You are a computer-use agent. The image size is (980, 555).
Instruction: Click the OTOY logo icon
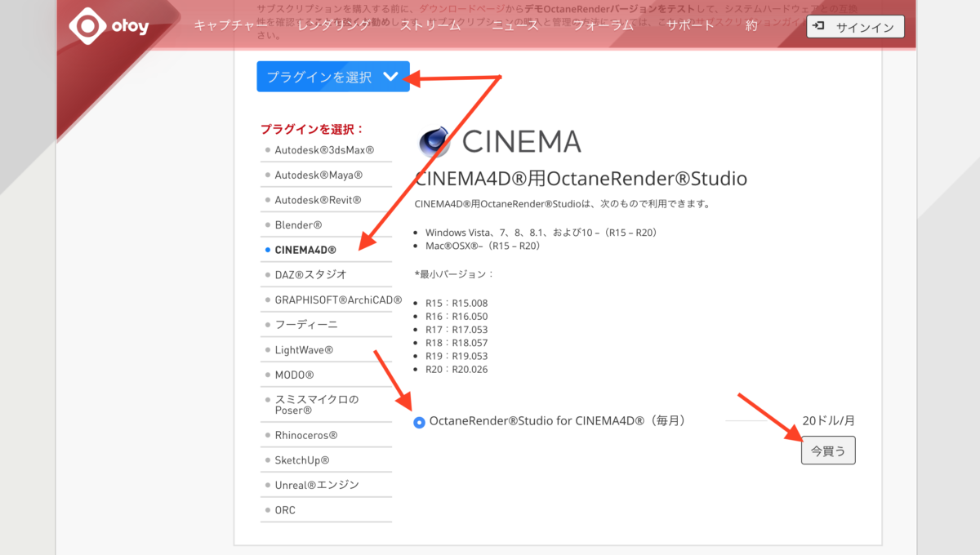pos(87,25)
